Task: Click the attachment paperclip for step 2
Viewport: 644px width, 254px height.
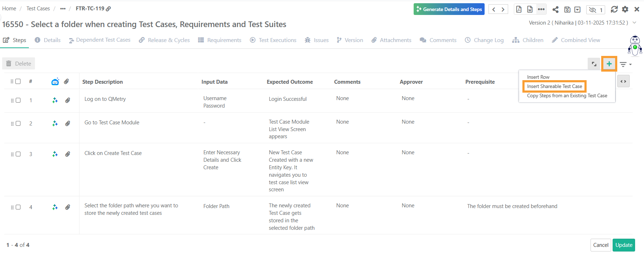Action: point(67,124)
